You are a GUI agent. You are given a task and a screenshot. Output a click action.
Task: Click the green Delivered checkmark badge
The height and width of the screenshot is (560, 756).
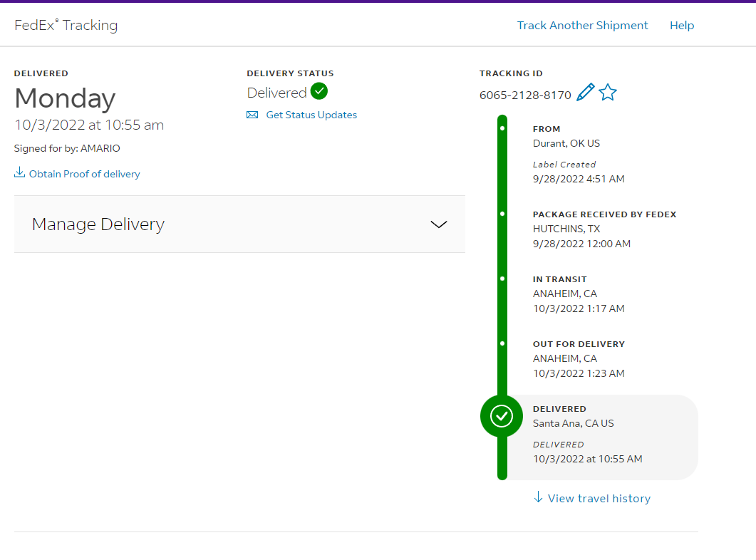319,91
